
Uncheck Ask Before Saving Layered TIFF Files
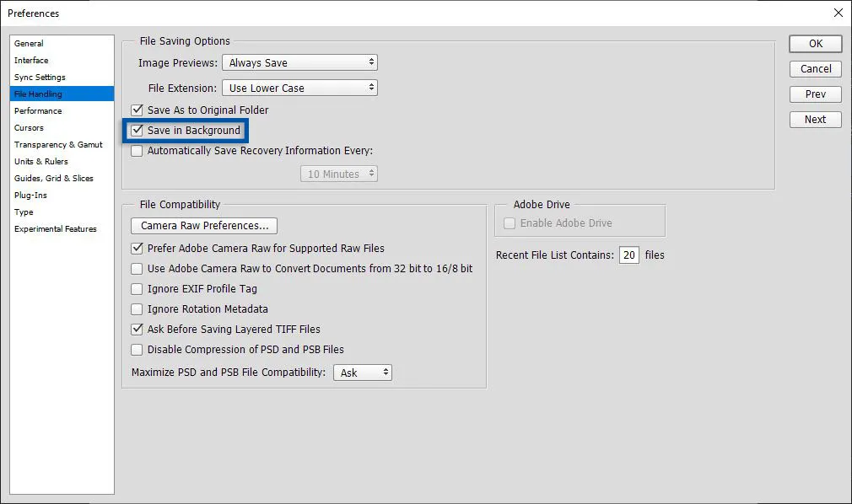click(138, 330)
